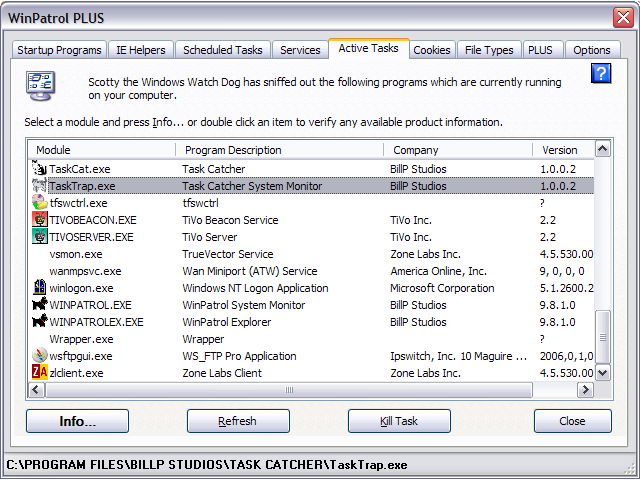Screen dimensions: 640x480
Task: Click the wsftpgui.exe WS_FTP icon
Action: (39, 356)
